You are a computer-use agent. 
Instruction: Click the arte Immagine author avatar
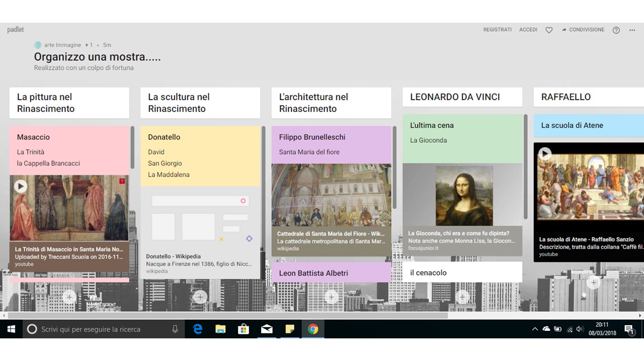(38, 45)
